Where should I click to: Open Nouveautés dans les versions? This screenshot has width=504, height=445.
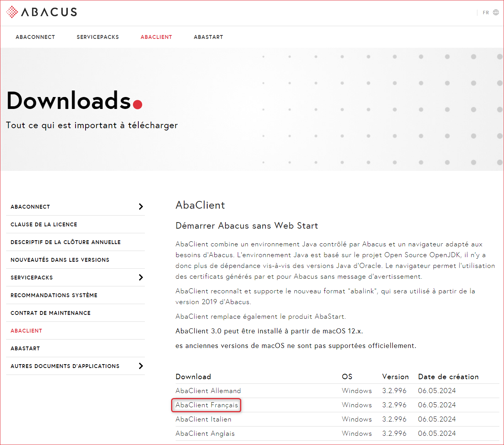(60, 260)
